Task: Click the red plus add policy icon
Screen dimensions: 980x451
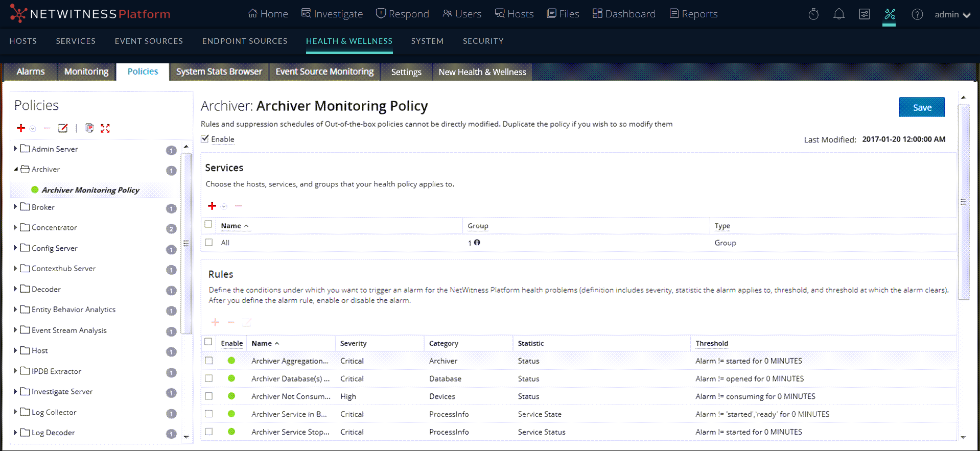Action: tap(21, 128)
